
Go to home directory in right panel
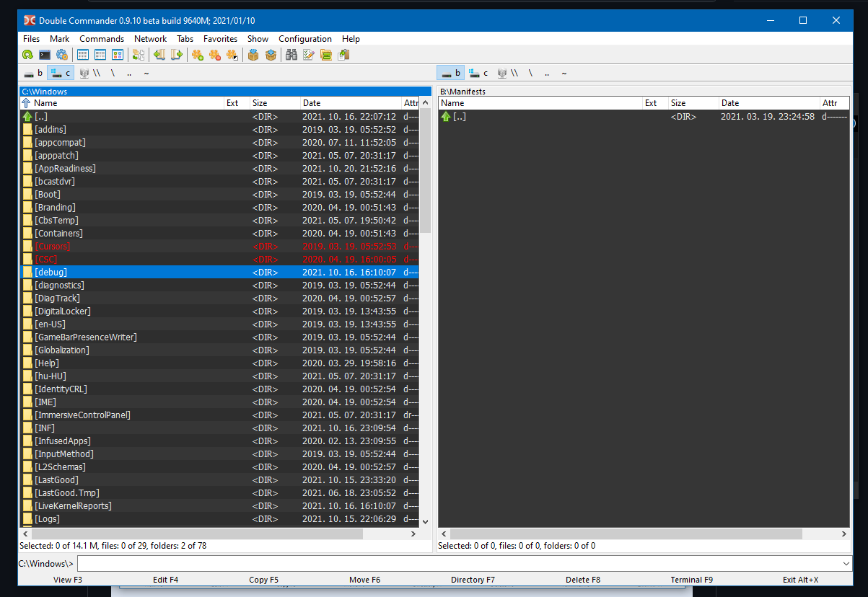[564, 73]
